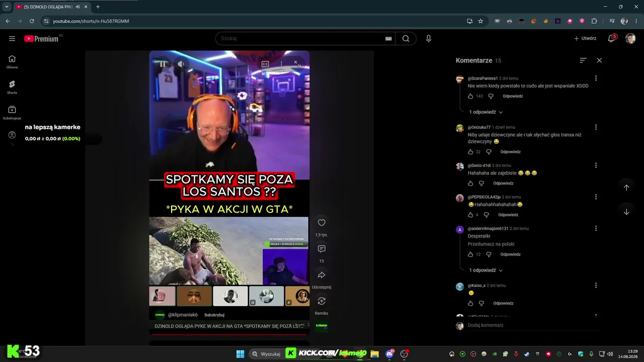The height and width of the screenshot is (362, 644).
Task: Open Discord from the taskbar
Action: pyautogui.click(x=389, y=354)
